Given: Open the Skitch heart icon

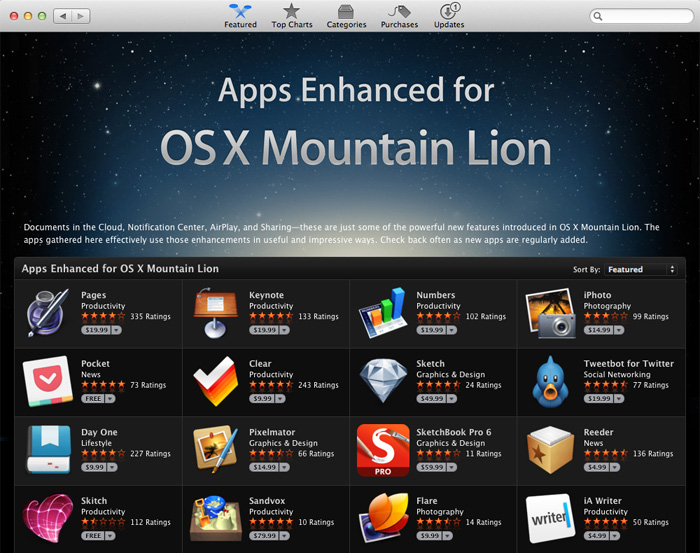Looking at the screenshot, I should [48, 518].
